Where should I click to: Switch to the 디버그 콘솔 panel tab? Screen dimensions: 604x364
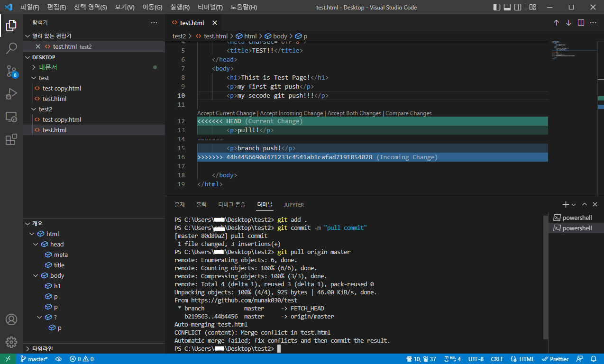[x=232, y=205]
